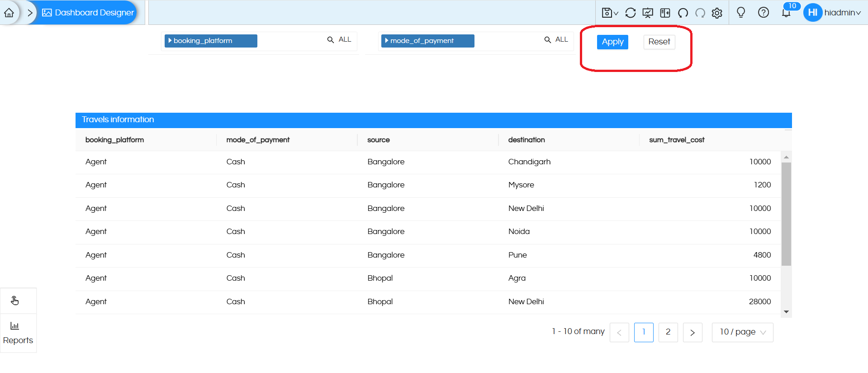868x373 pixels.
Task: Open the Dashboard Designer breadcrumb
Action: pos(88,13)
